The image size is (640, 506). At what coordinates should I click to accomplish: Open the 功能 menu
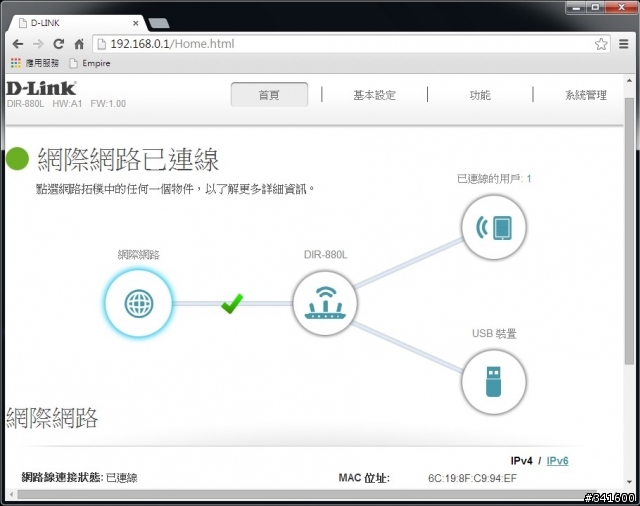[480, 95]
